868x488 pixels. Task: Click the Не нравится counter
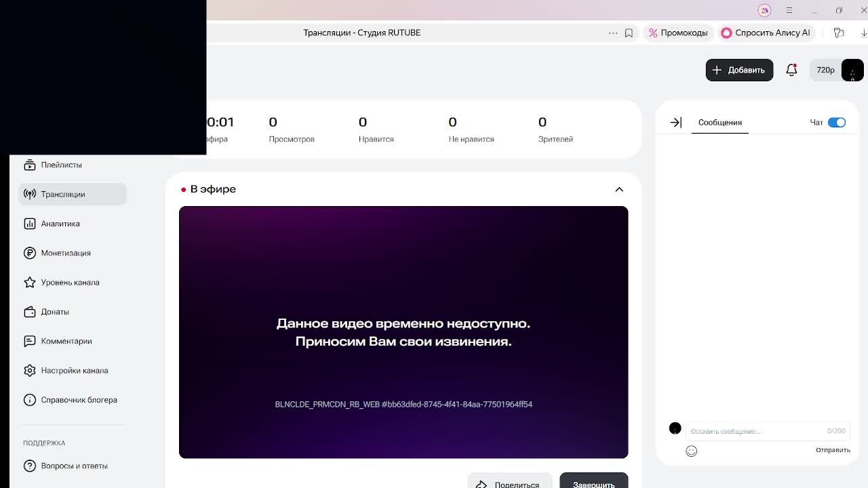tap(471, 129)
